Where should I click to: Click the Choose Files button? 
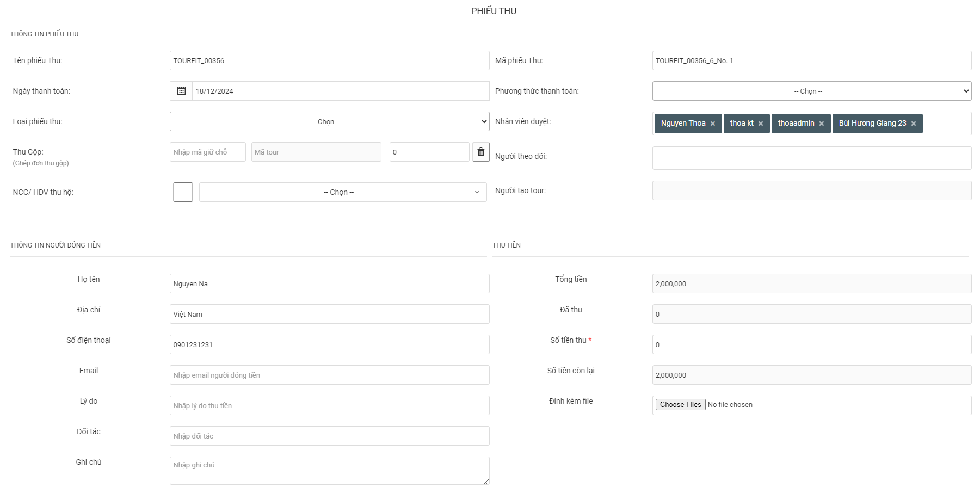click(x=680, y=404)
